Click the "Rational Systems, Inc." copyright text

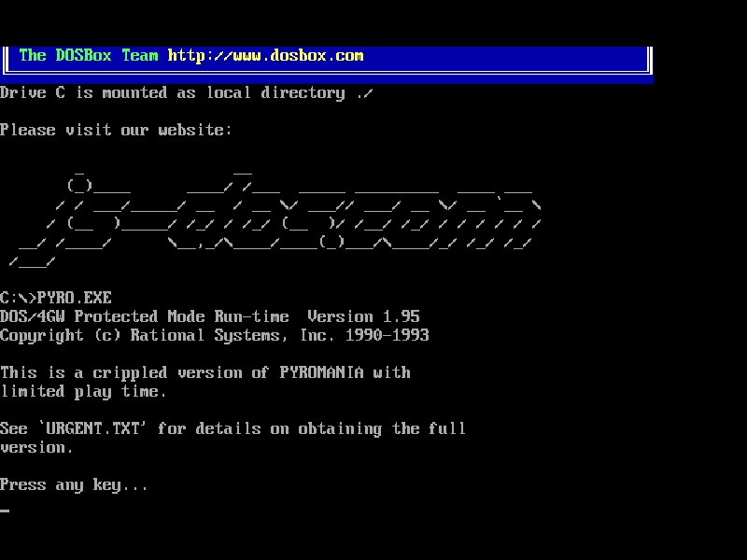pyautogui.click(x=233, y=335)
